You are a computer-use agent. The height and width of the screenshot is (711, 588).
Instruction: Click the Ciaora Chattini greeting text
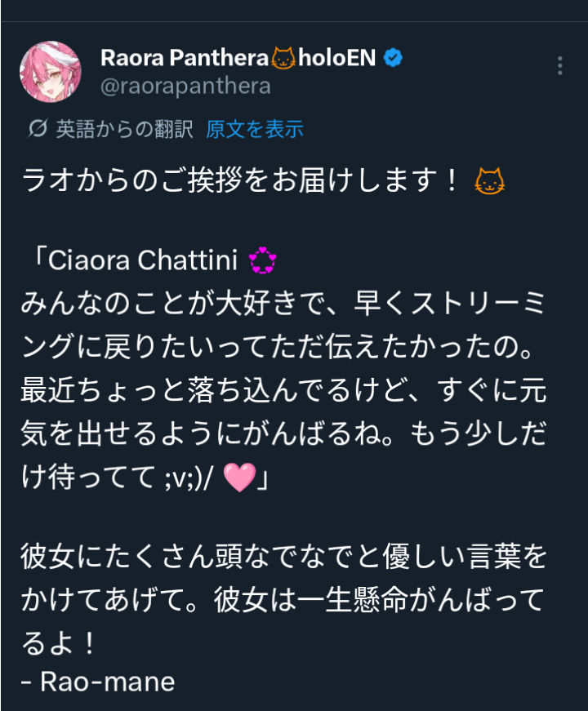point(143,261)
